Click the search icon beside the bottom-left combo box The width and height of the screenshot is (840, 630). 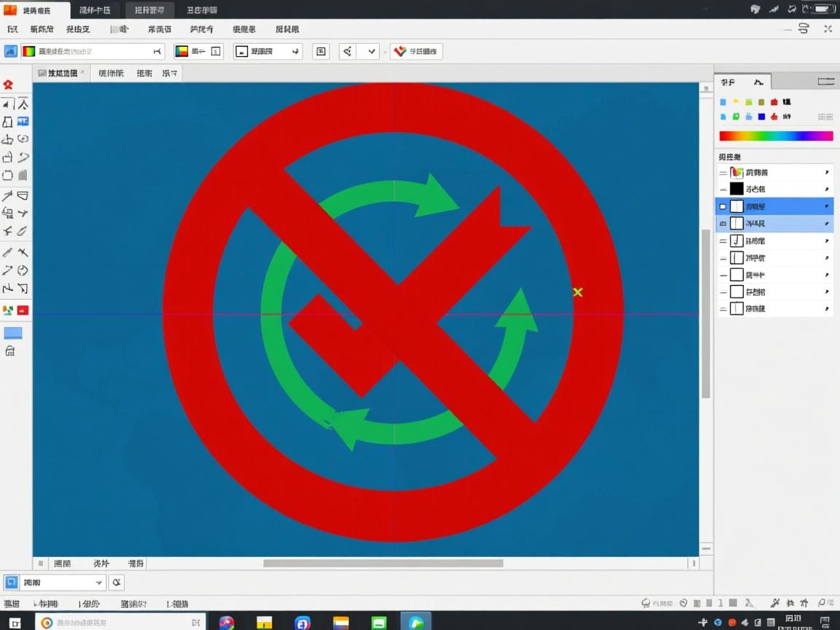tap(117, 582)
